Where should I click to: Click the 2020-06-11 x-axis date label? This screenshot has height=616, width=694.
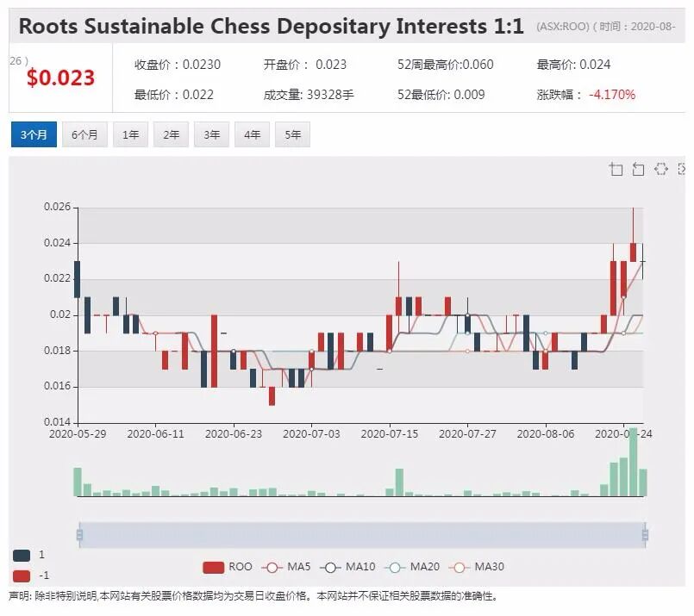(x=155, y=434)
